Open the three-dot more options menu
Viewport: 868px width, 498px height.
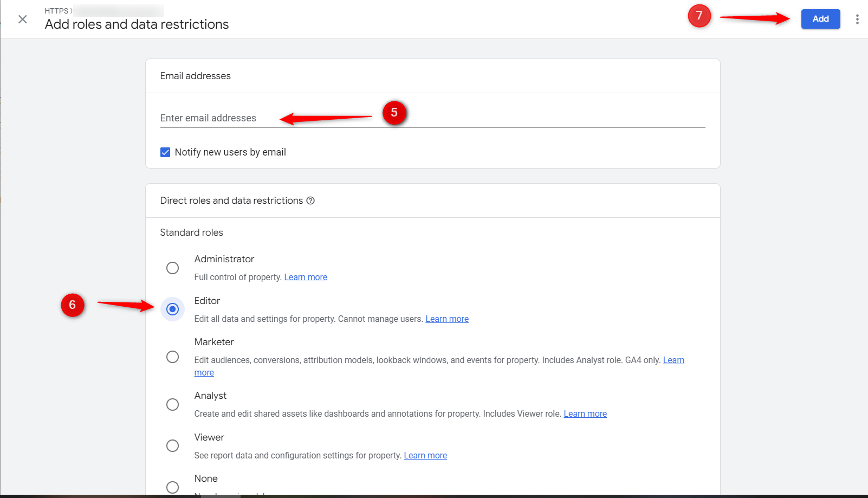coord(857,20)
